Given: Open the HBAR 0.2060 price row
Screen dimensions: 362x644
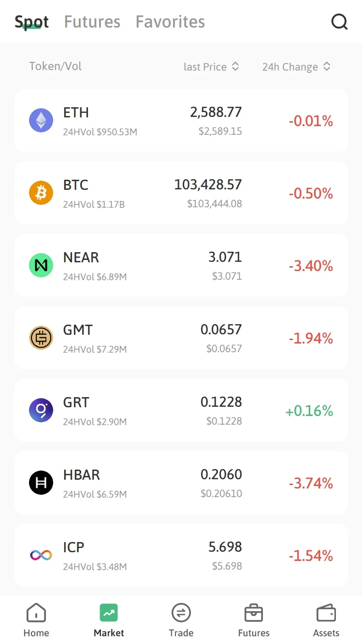Looking at the screenshot, I should 181,483.
